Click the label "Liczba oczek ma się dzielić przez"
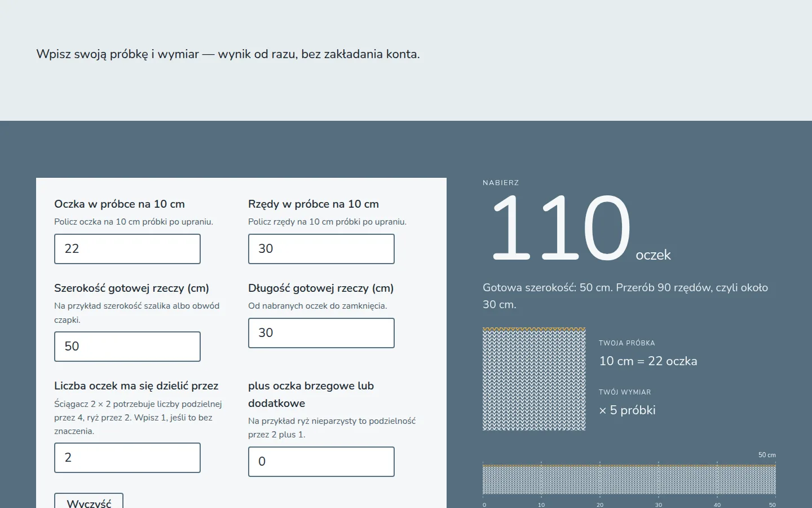Viewport: 812px width, 508px height. 136,386
